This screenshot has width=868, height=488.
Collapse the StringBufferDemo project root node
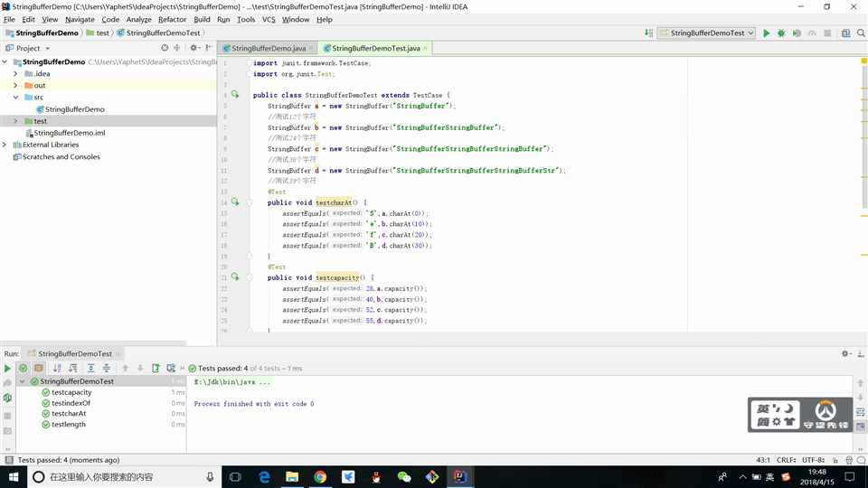coord(5,61)
